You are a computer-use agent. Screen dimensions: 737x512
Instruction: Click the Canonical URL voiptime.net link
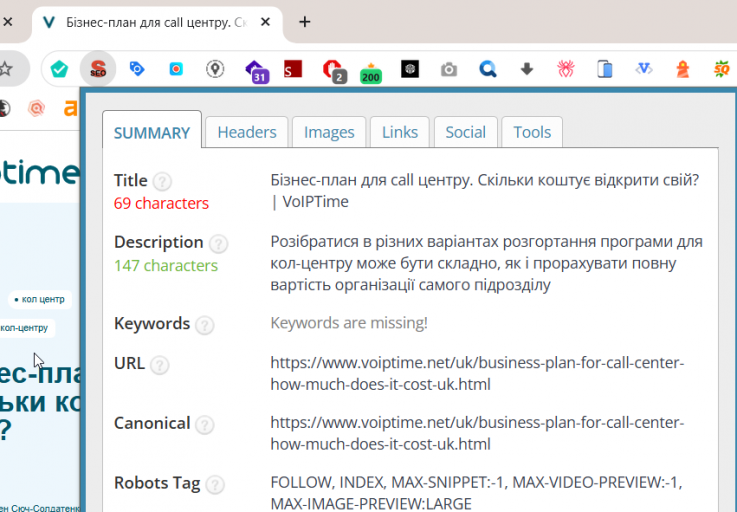(x=477, y=433)
